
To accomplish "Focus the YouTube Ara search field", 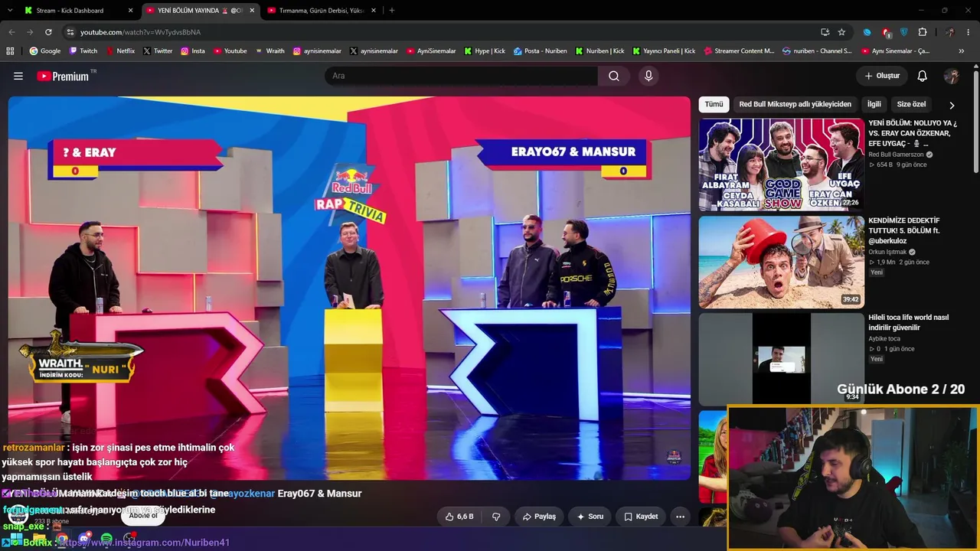I will [x=461, y=76].
